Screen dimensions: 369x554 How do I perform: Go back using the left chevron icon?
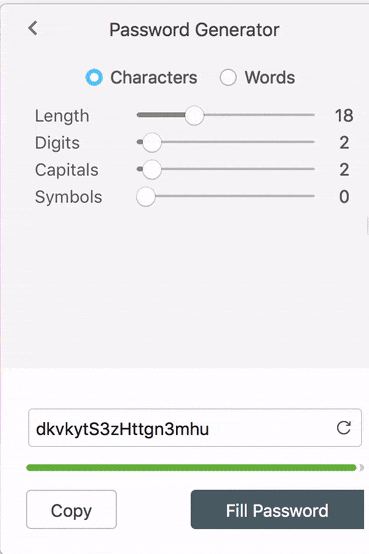(x=33, y=28)
